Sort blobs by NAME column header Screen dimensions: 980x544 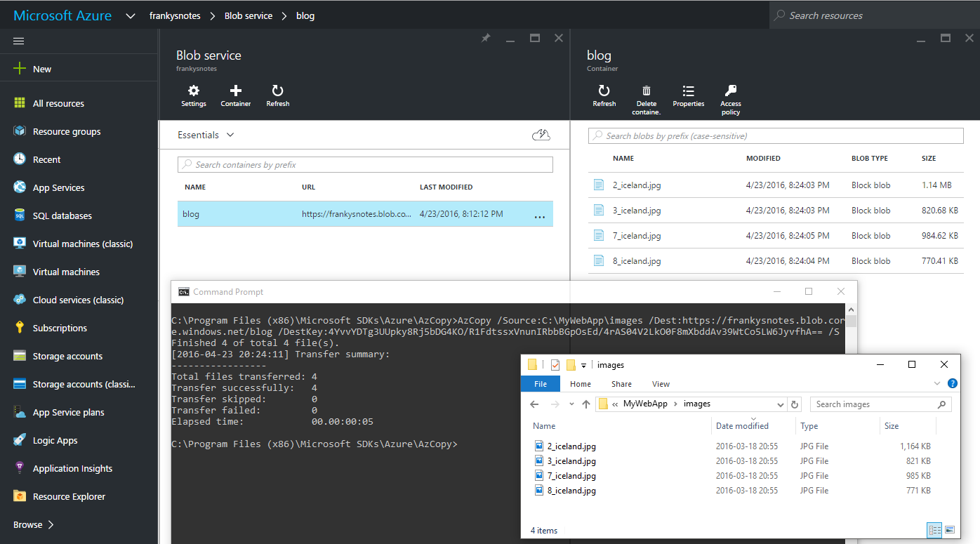click(623, 159)
